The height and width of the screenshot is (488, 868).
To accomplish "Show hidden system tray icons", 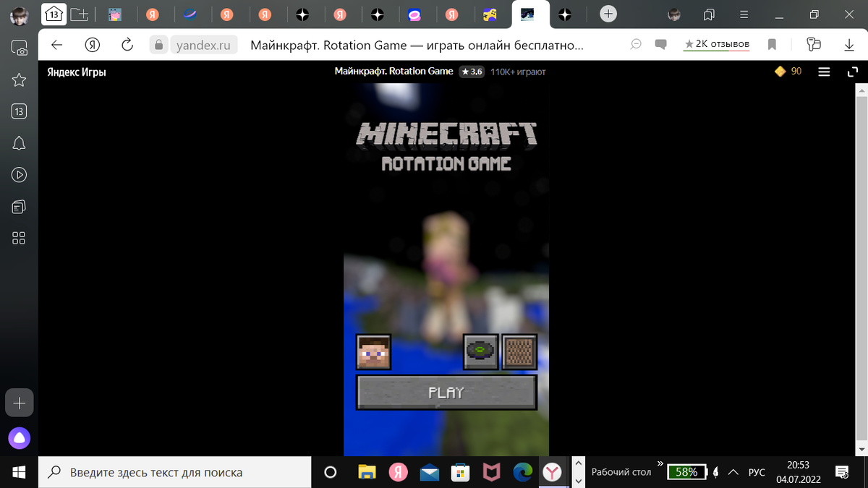I will click(x=733, y=472).
